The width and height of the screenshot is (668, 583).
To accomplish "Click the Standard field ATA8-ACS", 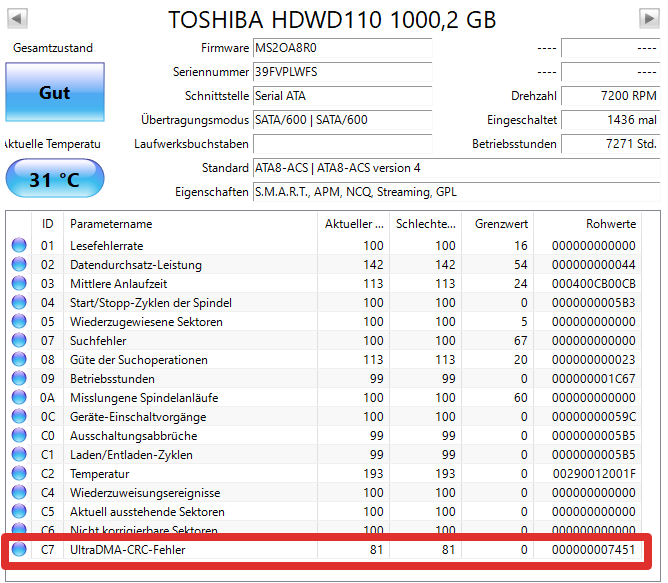I will 457,168.
